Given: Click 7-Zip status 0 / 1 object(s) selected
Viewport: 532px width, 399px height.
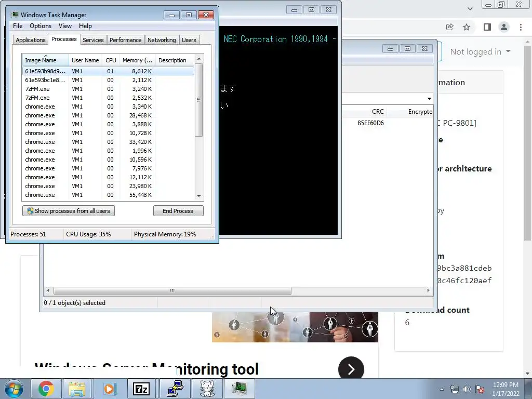Looking at the screenshot, I should (x=75, y=303).
